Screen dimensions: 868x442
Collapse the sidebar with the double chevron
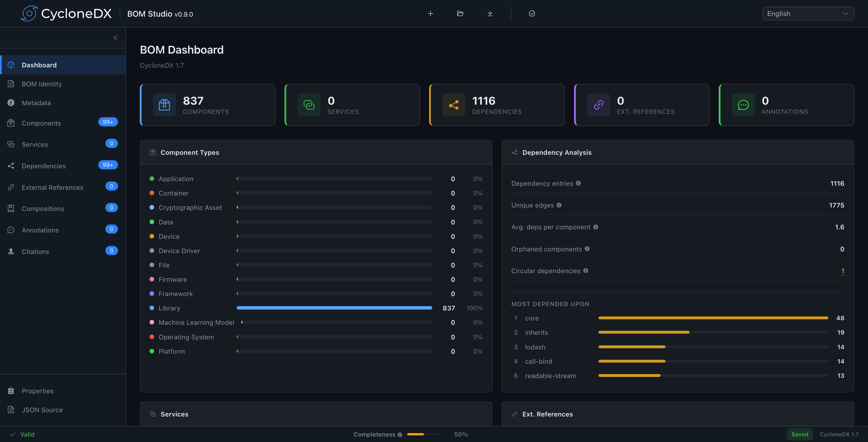115,38
